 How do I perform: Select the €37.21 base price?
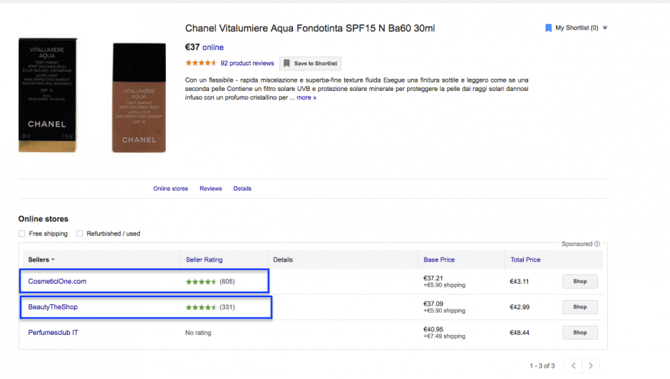tap(433, 278)
